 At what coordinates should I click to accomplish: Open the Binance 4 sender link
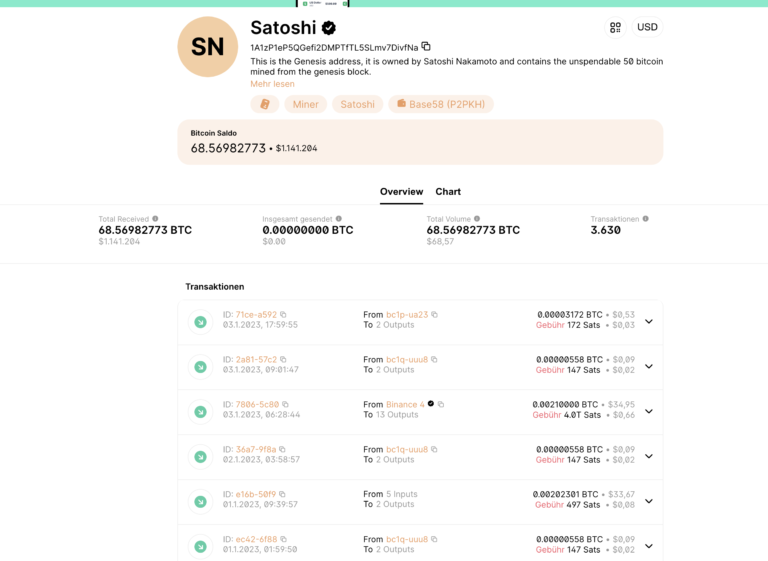tap(405, 404)
